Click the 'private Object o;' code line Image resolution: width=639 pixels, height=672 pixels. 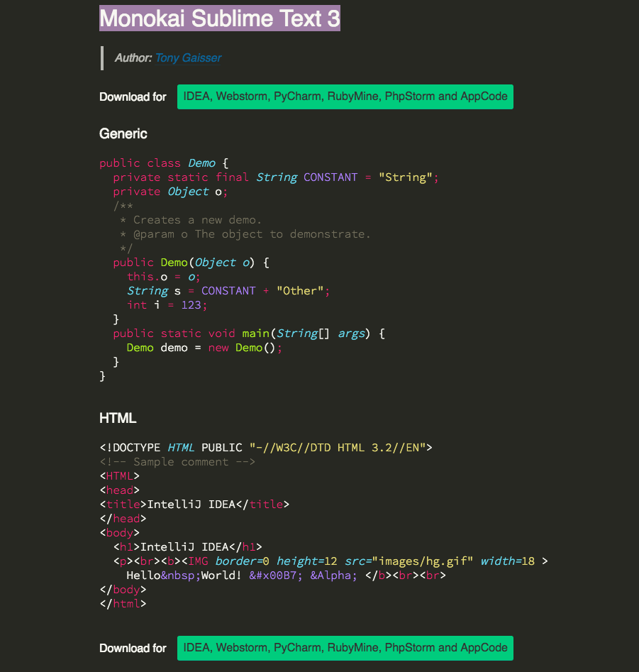pos(170,192)
